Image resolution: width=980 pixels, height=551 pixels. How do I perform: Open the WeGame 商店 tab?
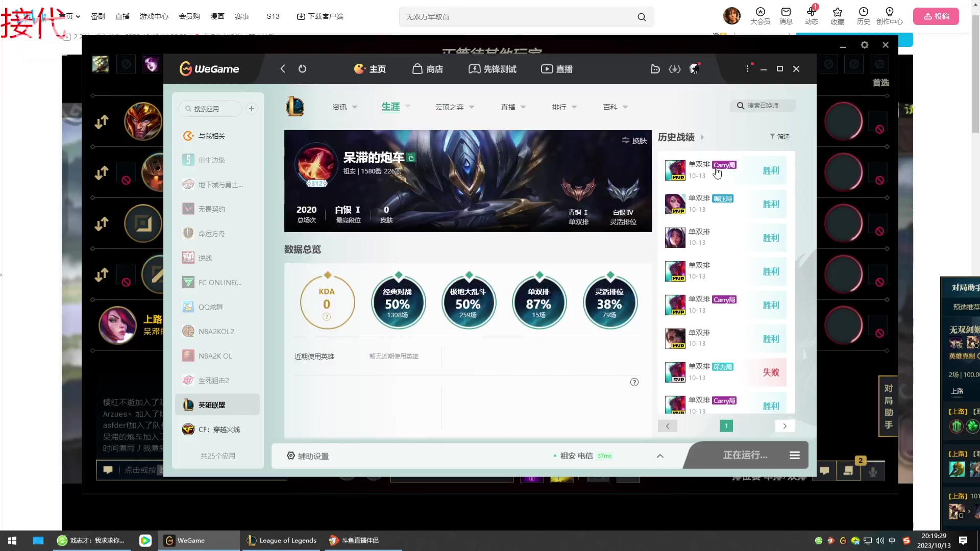[428, 69]
